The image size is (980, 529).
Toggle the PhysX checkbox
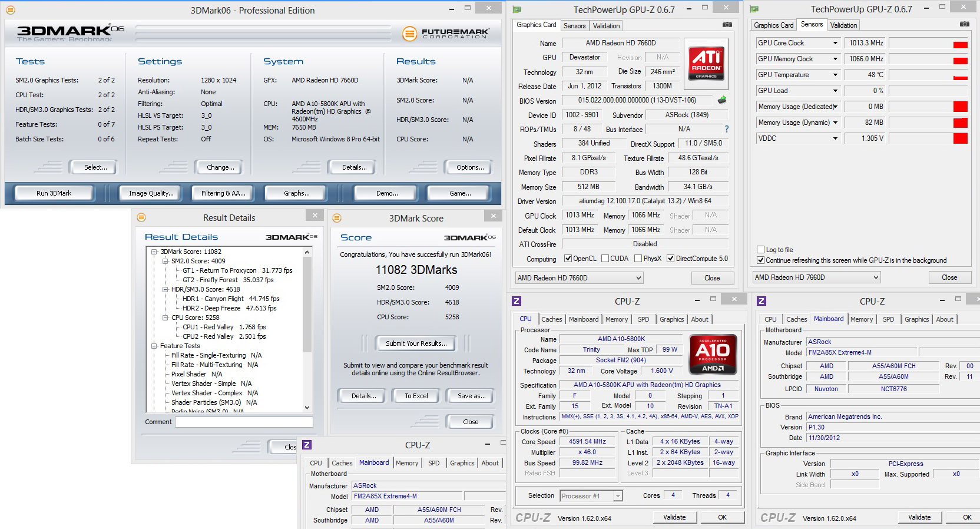[637, 259]
